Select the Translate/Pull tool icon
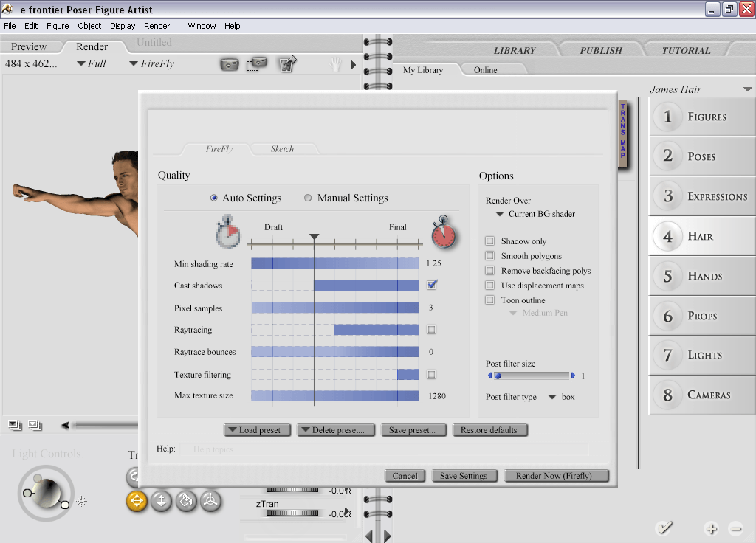The width and height of the screenshot is (756, 543). pyautogui.click(x=137, y=501)
